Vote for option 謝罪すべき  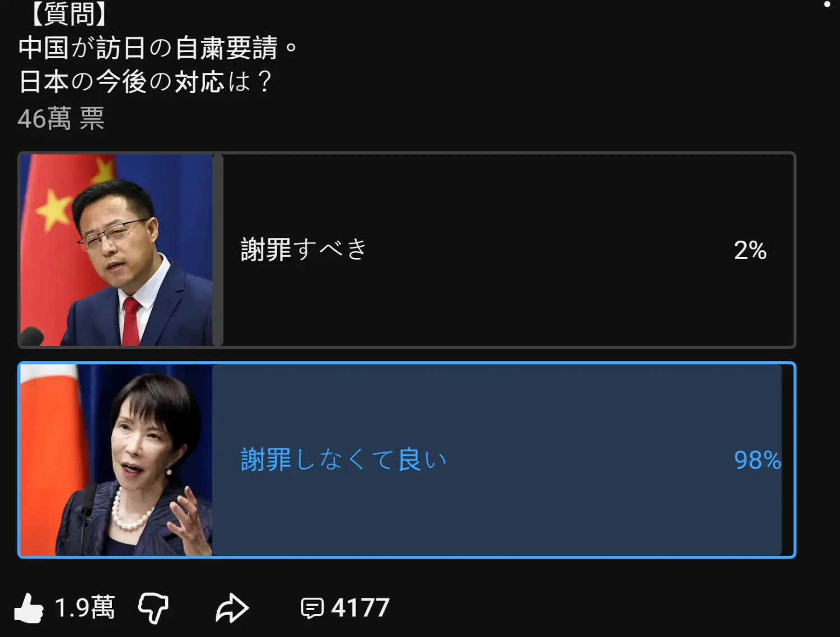coord(407,250)
